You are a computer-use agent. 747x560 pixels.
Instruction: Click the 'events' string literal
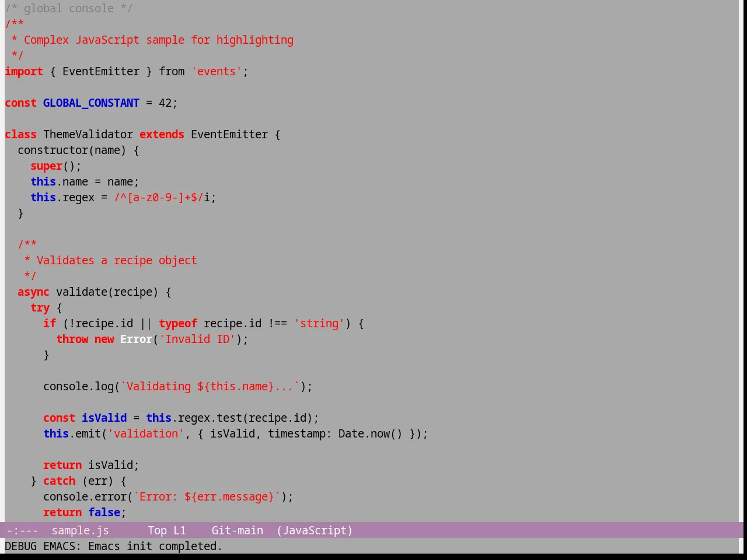click(217, 71)
